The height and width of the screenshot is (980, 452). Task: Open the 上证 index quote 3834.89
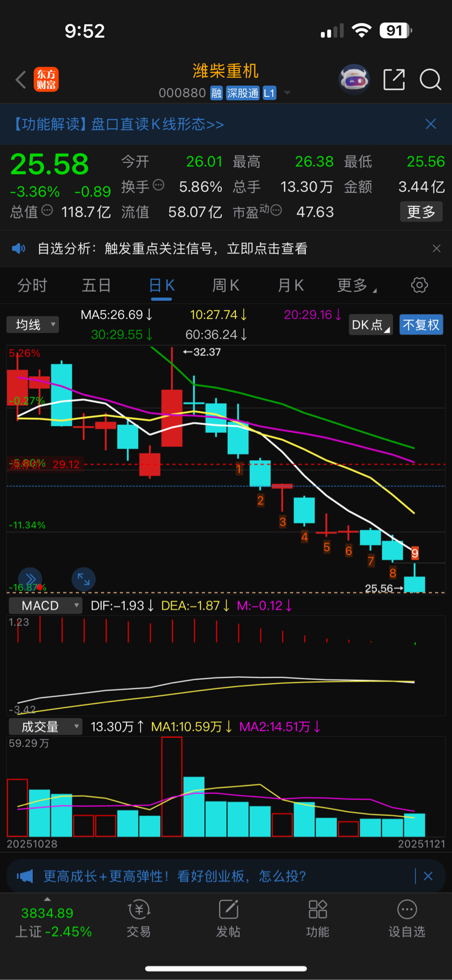pos(47,913)
